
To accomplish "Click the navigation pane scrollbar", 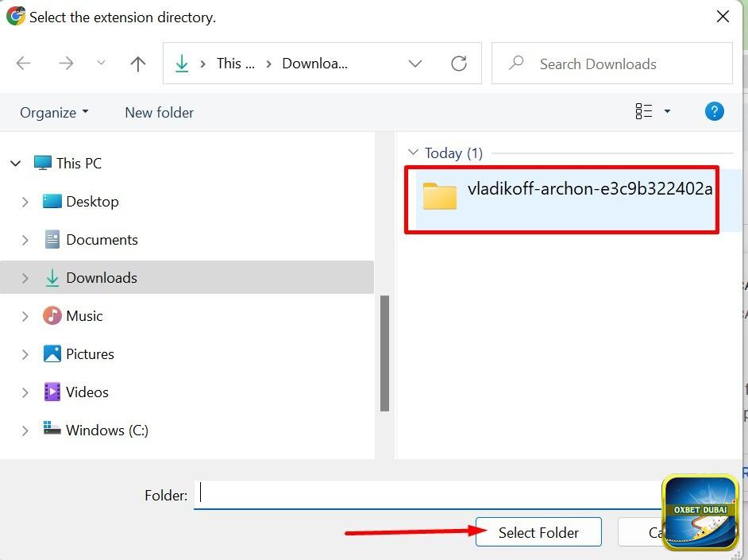I will point(384,353).
